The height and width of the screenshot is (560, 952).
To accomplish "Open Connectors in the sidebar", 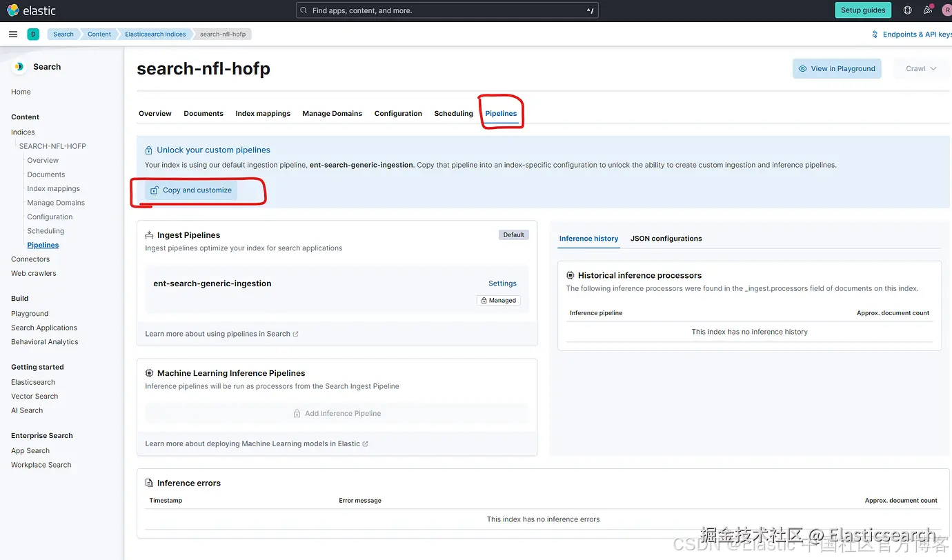I will [x=30, y=259].
